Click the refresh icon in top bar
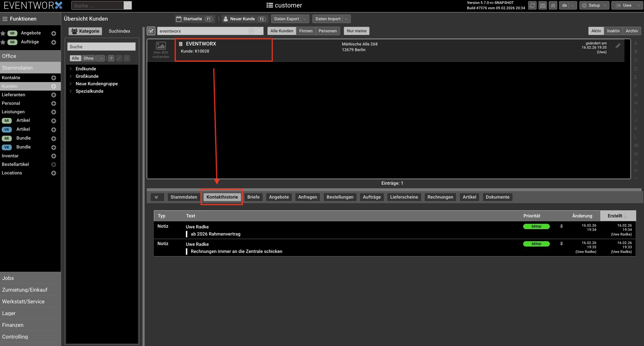Viewport: 644px width, 346px height. pyautogui.click(x=532, y=5)
